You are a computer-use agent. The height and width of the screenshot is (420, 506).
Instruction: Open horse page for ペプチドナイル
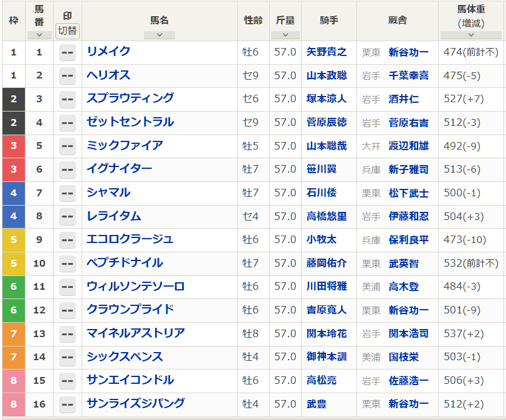tap(125, 263)
